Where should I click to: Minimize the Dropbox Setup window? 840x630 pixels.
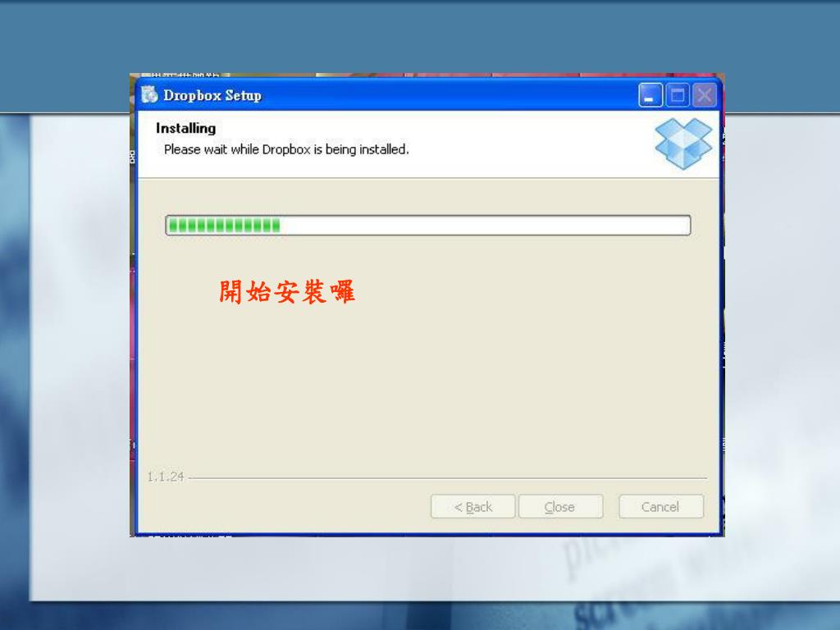point(651,95)
